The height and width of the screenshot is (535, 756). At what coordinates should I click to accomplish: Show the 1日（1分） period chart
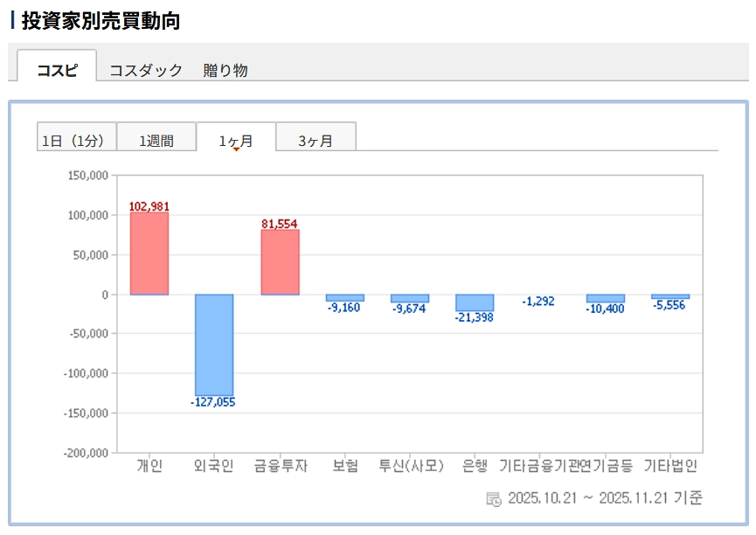pyautogui.click(x=76, y=140)
